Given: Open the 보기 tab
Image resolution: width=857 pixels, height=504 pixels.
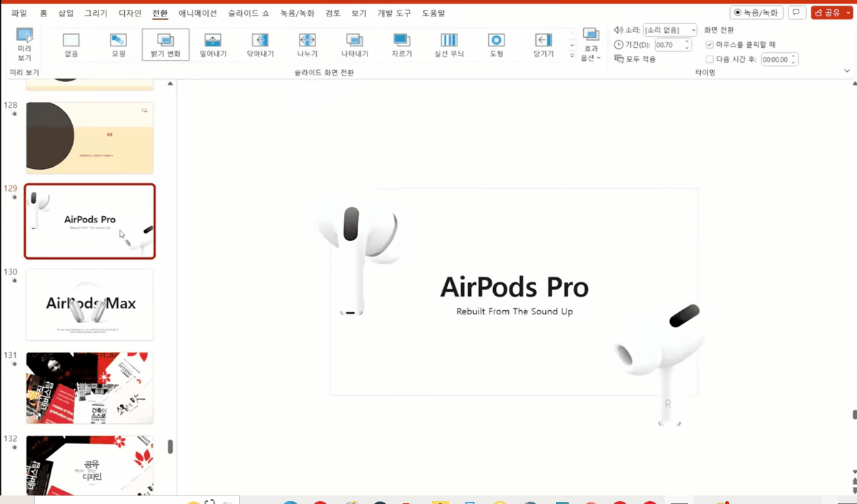Looking at the screenshot, I should [x=359, y=14].
